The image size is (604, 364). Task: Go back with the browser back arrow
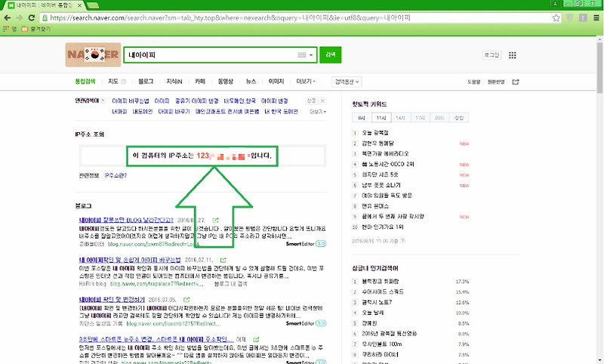(x=8, y=17)
